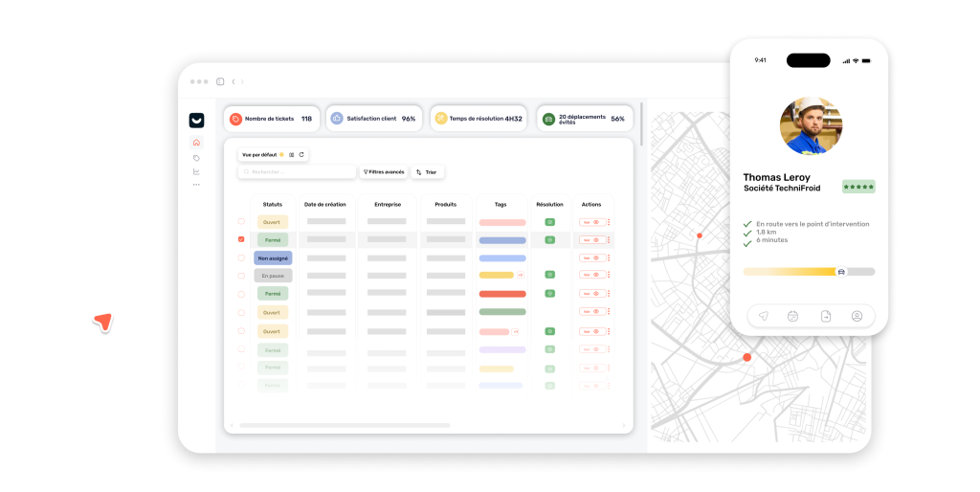This screenshot has width=980, height=492.
Task: Check the box for the Non assigné row
Action: (x=241, y=257)
